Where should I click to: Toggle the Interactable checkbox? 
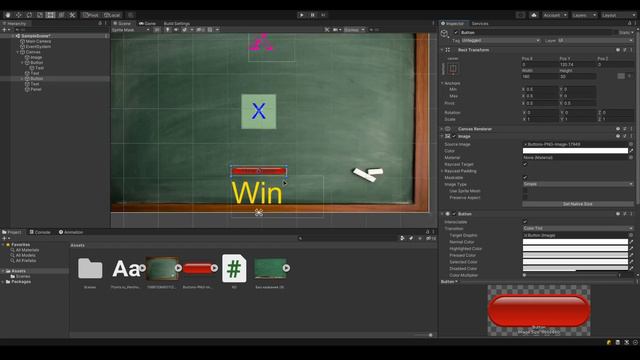click(x=525, y=222)
